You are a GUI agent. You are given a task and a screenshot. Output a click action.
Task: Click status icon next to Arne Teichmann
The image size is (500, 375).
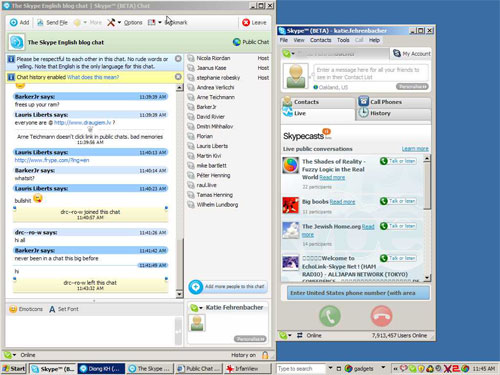tap(191, 97)
